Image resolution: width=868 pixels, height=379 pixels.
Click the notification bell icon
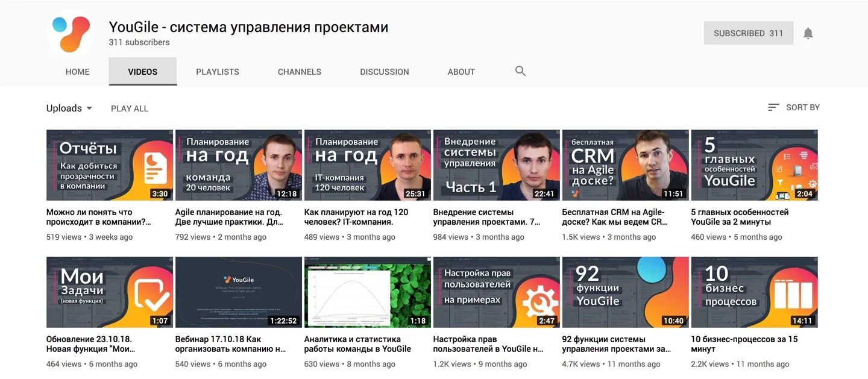[x=808, y=33]
